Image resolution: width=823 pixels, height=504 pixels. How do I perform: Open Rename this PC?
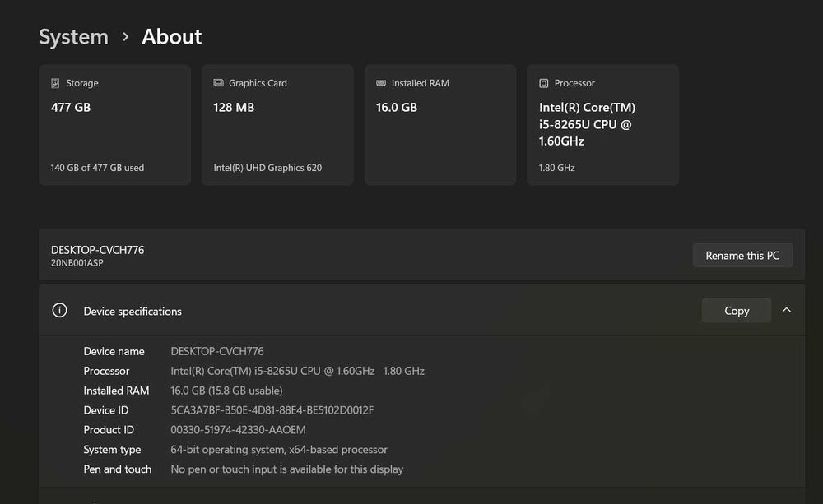[x=742, y=256]
